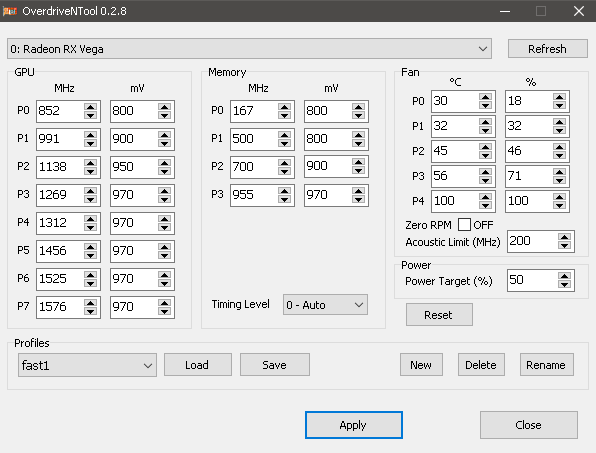Decrease Fan P0 percent with down arrow
Viewport: 596px width, 453px height.
tap(559, 105)
